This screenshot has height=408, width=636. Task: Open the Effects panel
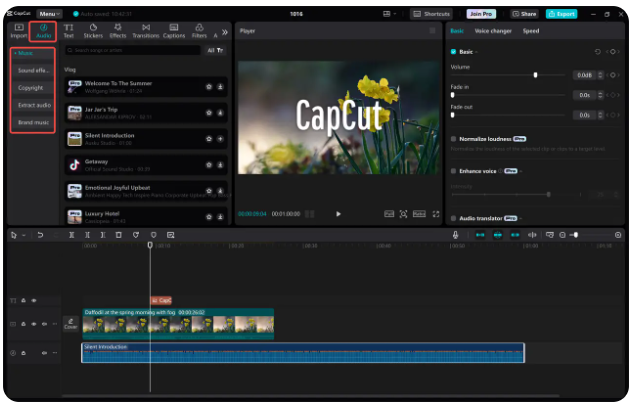coord(118,31)
